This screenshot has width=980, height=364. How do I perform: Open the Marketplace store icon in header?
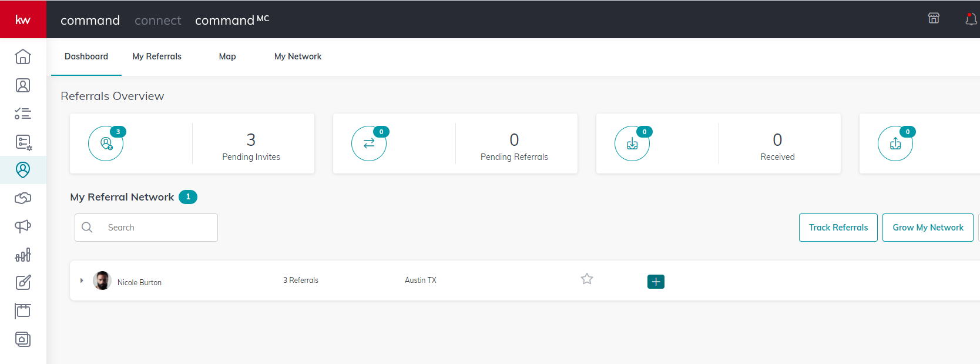pyautogui.click(x=934, y=18)
